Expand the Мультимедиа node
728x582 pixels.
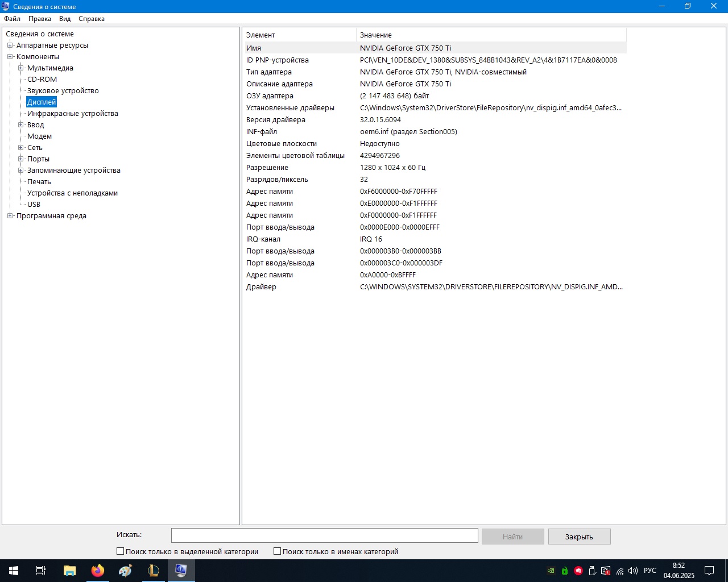pyautogui.click(x=20, y=68)
